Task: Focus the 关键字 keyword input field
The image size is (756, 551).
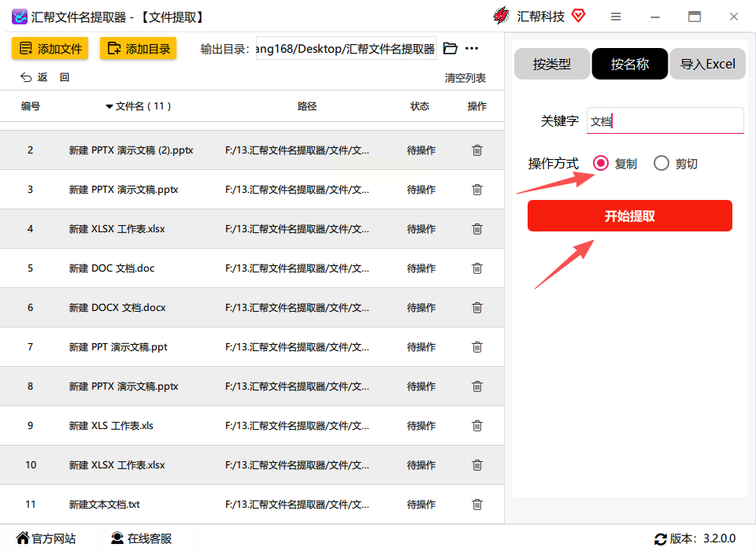Action: point(665,120)
